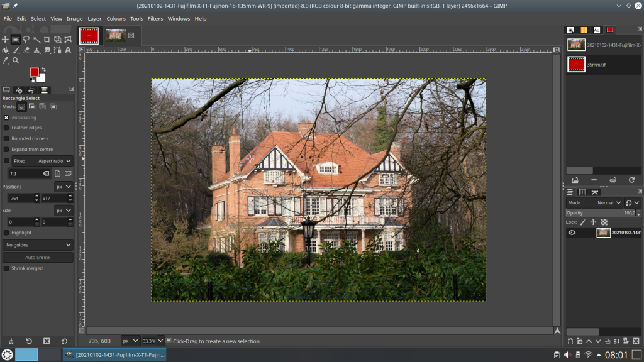Viewport: 644px width, 362px height.
Task: Select the Move tool in toolbox
Action: [6, 40]
